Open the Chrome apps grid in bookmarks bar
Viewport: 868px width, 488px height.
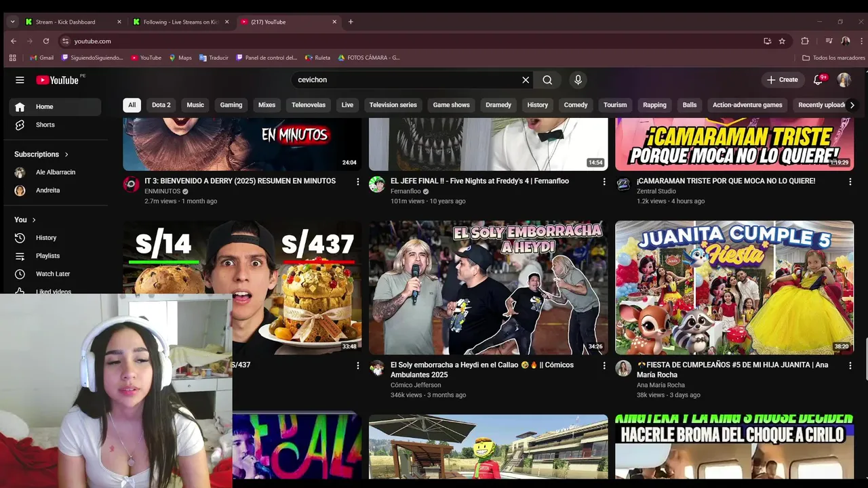(12, 58)
